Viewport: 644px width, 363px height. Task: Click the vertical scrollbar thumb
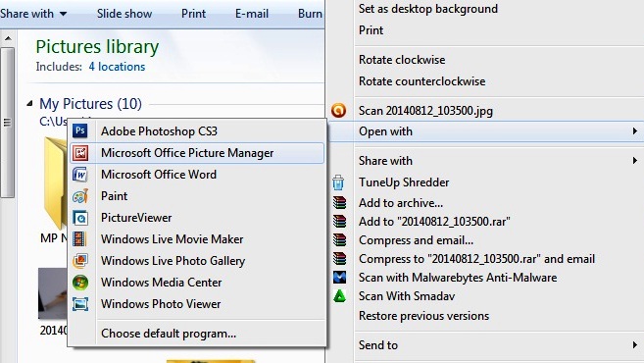pos(8,122)
